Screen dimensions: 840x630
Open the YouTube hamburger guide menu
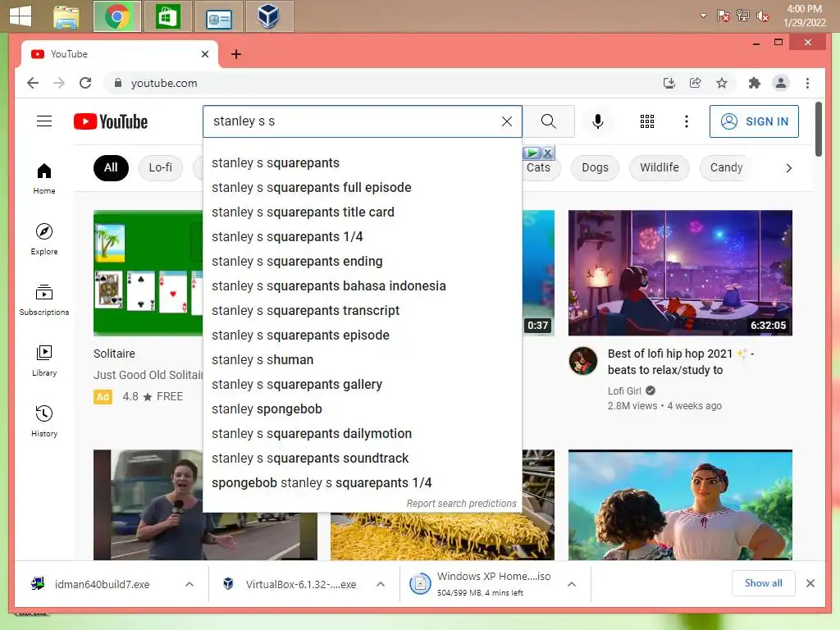44,121
